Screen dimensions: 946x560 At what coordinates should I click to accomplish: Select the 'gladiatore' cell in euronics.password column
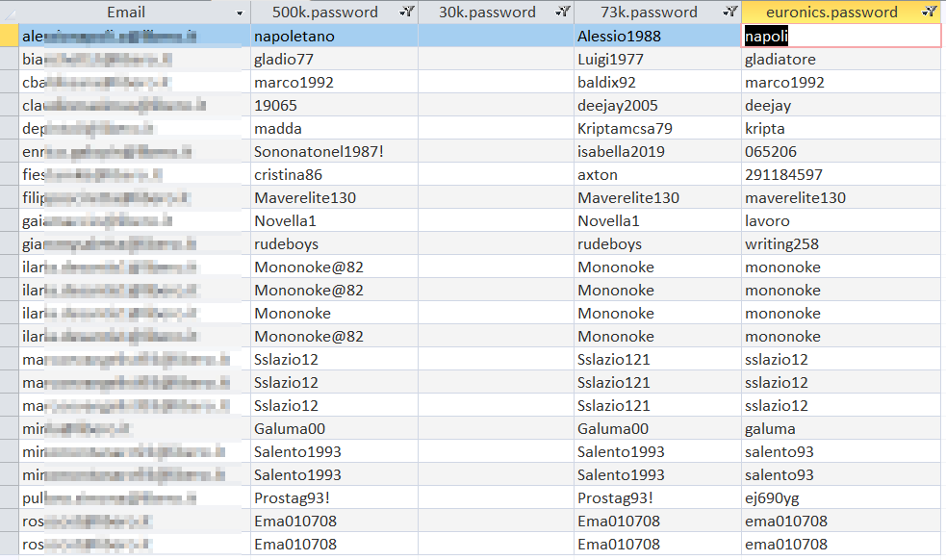[x=840, y=60]
